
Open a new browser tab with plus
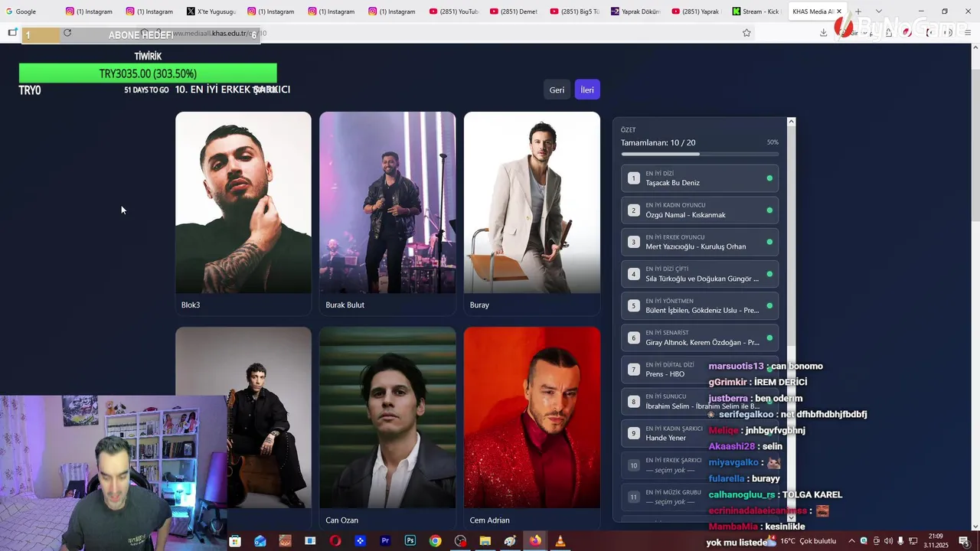858,11
